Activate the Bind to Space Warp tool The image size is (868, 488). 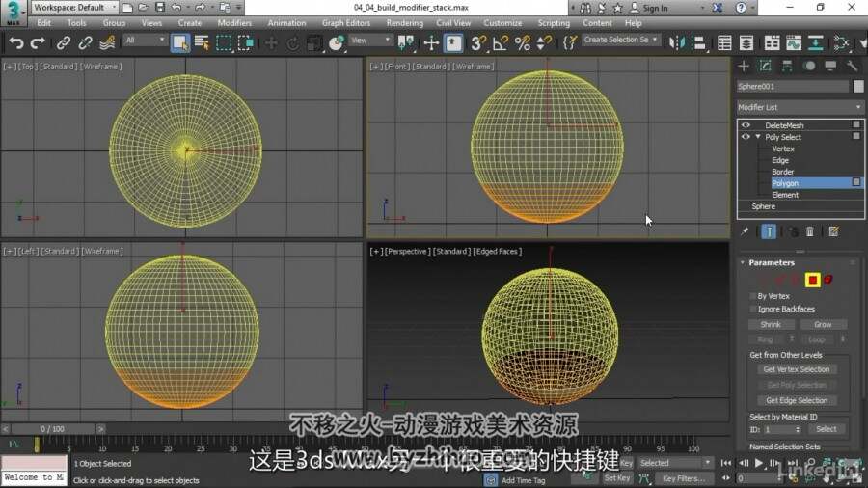pyautogui.click(x=107, y=42)
